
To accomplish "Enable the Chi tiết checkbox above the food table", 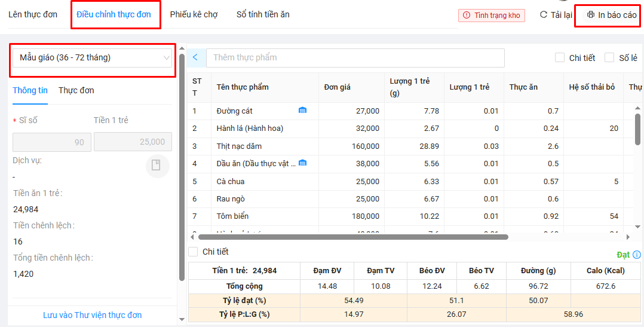I will tap(560, 58).
